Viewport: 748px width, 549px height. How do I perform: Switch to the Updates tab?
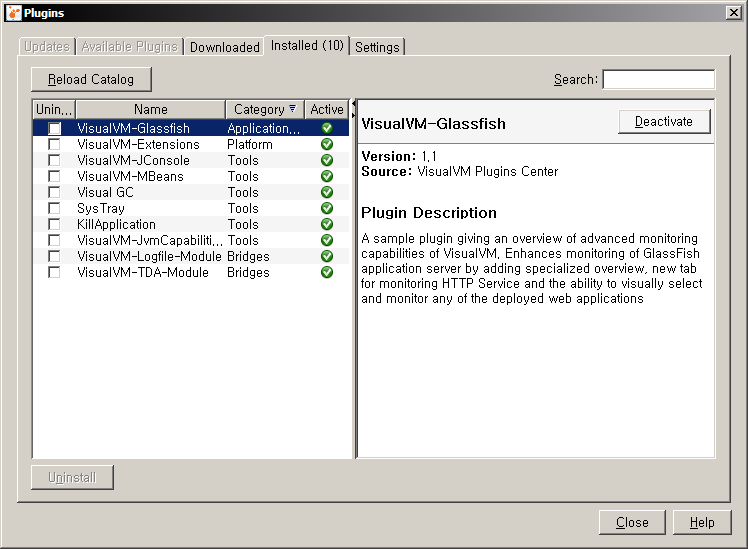(47, 47)
